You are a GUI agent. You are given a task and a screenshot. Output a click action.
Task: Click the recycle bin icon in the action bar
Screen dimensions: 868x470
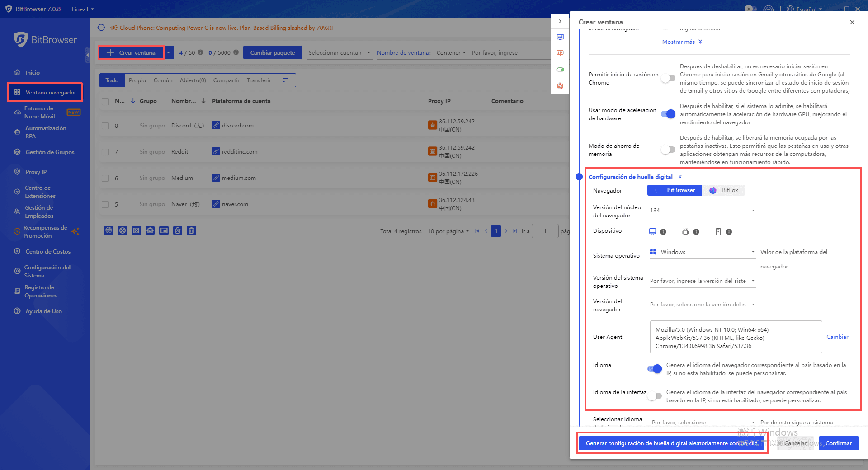pyautogui.click(x=178, y=230)
